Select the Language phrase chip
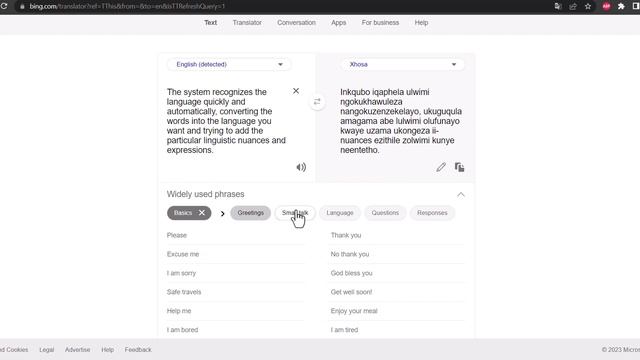Image resolution: width=640 pixels, height=360 pixels. click(x=340, y=213)
